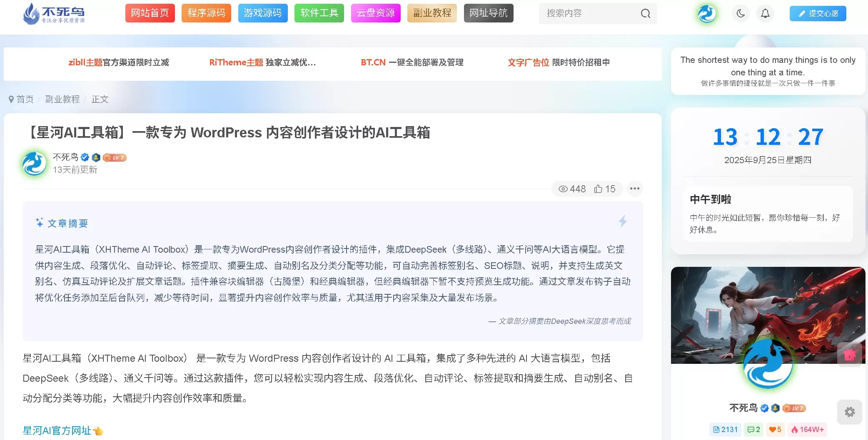868x440 pixels.
Task: Open the gear settings floating button
Action: tap(850, 412)
